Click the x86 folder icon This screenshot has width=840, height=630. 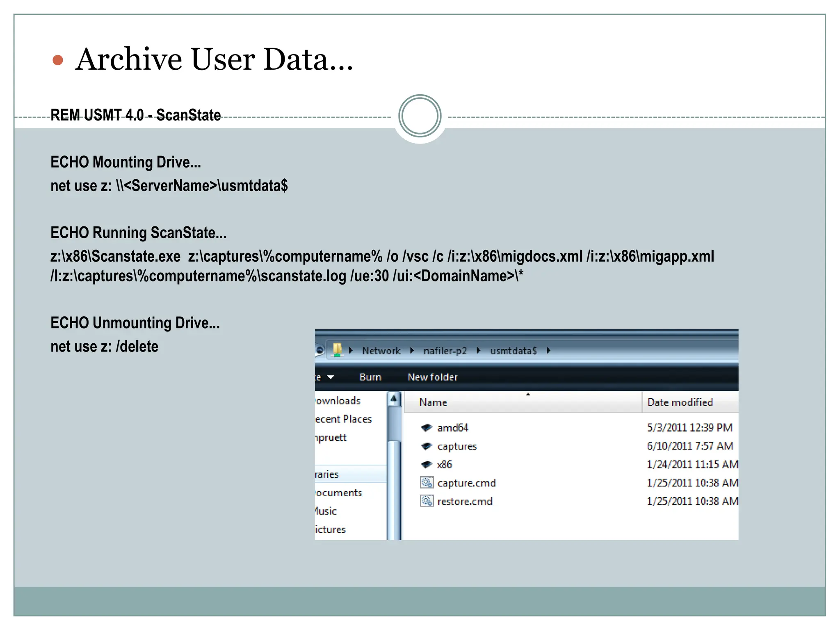pos(427,464)
